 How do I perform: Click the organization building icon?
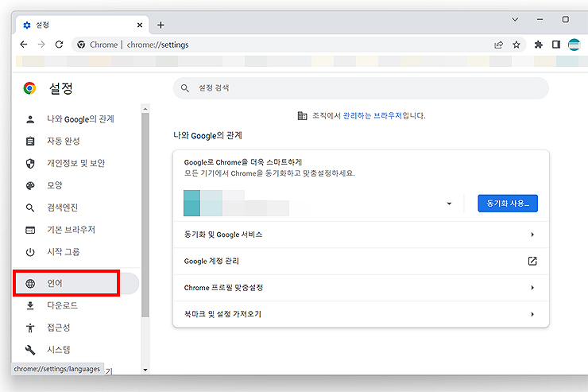pos(302,115)
